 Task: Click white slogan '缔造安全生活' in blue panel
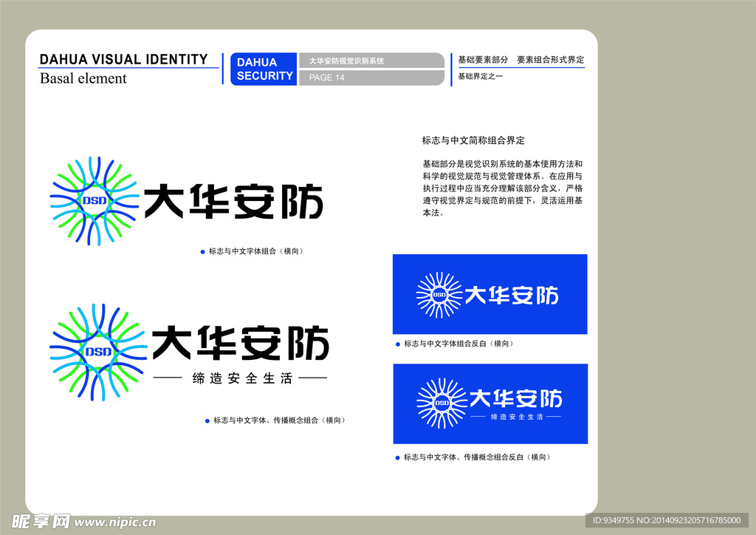pyautogui.click(x=517, y=417)
